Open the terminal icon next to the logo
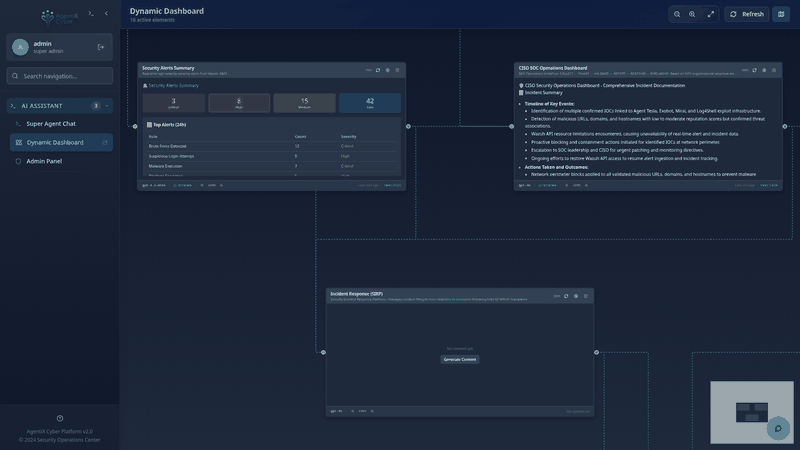 (x=91, y=14)
